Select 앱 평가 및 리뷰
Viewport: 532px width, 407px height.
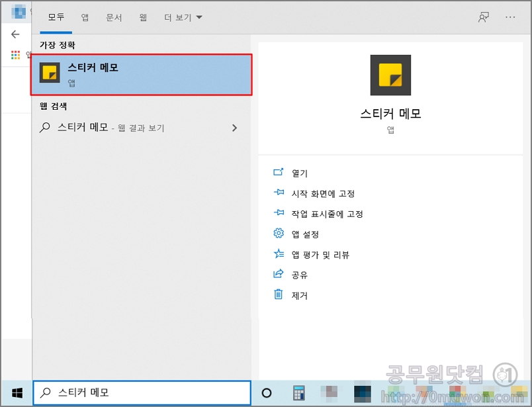pos(321,255)
